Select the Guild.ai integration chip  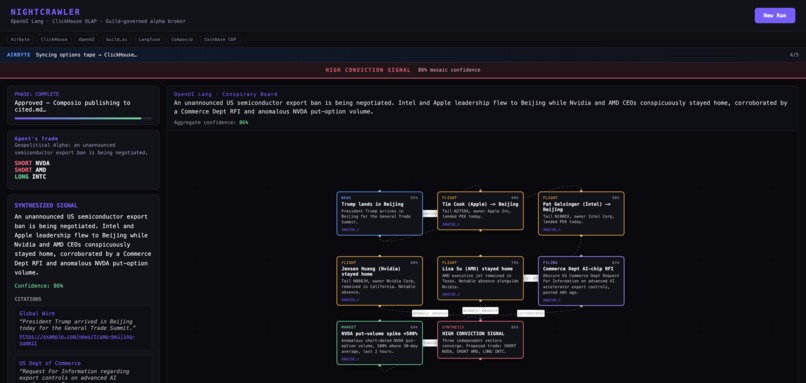pyautogui.click(x=117, y=39)
